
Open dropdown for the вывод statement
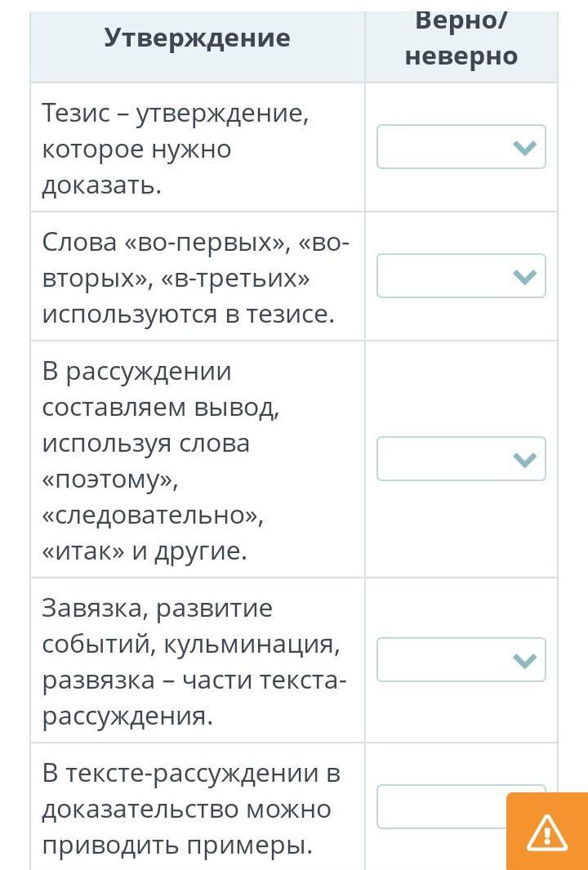tap(461, 459)
